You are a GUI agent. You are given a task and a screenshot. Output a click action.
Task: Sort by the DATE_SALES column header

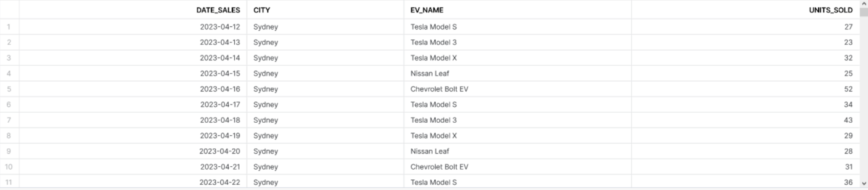pyautogui.click(x=133, y=10)
